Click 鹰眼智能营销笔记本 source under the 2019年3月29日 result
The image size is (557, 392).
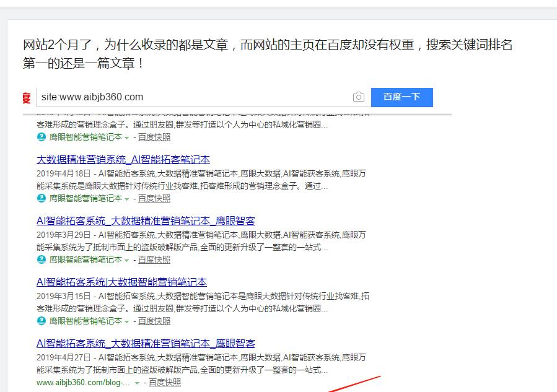click(x=86, y=260)
